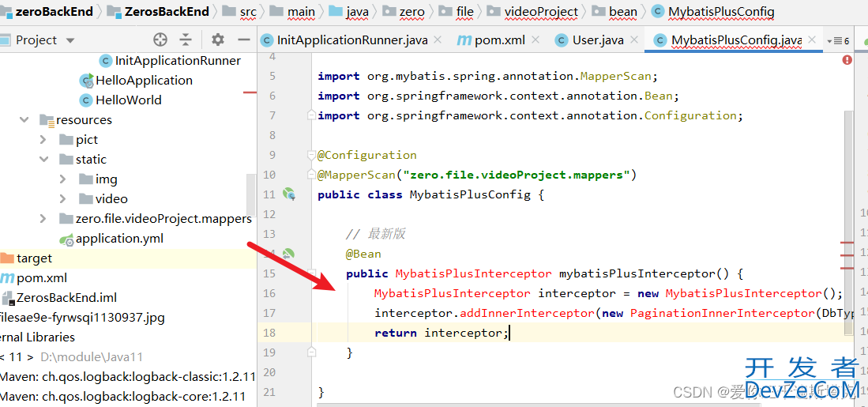Click the editor vertical scrollbar

(x=848, y=221)
